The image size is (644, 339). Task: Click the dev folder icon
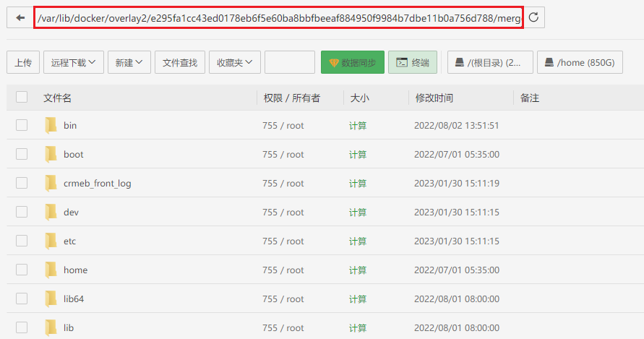point(51,212)
